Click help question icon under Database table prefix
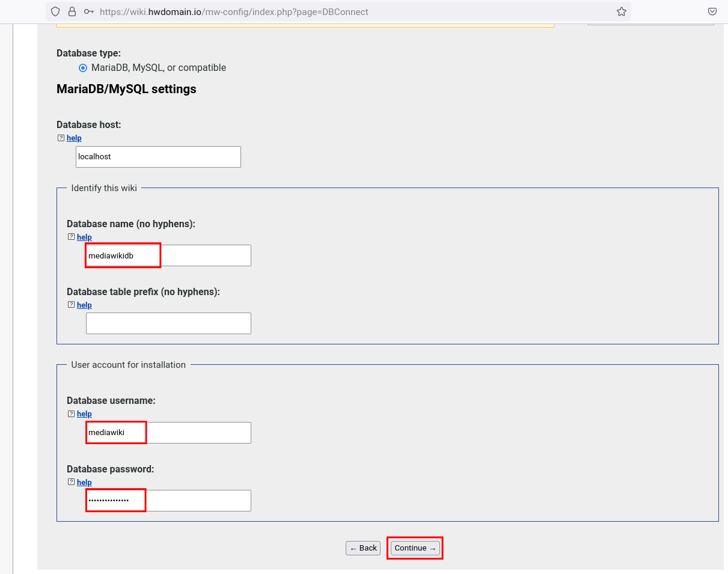 [x=71, y=305]
